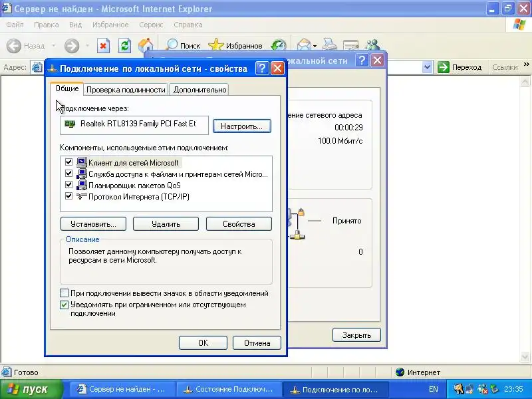Click the Переход go button
This screenshot has width=532, height=399.
pyautogui.click(x=460, y=67)
